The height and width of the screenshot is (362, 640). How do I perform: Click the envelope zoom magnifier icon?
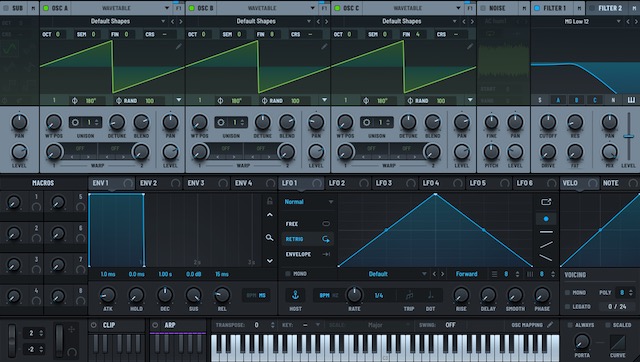coord(269,238)
